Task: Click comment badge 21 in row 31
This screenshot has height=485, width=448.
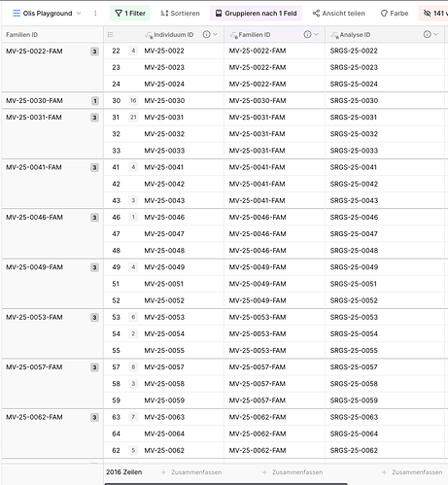Action: tap(133, 118)
